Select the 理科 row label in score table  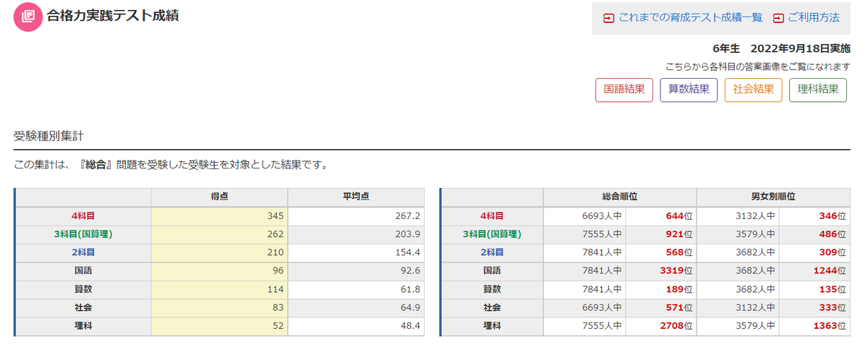coord(83,326)
